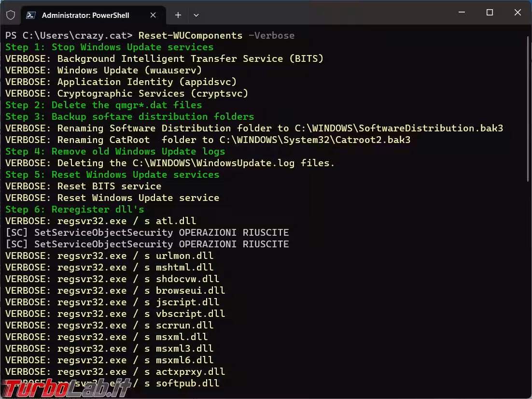Close the Administrator: PowerShell tab

153,15
